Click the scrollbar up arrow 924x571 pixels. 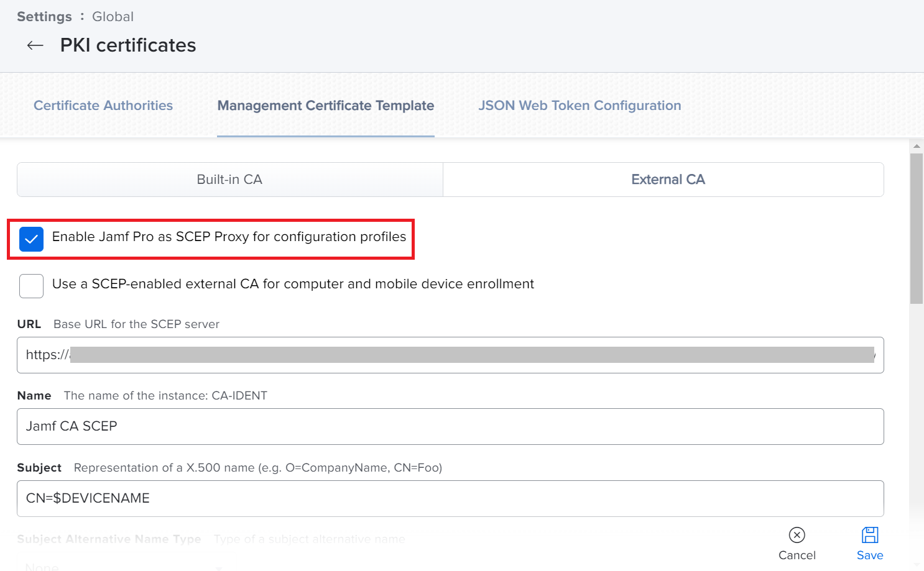click(x=917, y=146)
